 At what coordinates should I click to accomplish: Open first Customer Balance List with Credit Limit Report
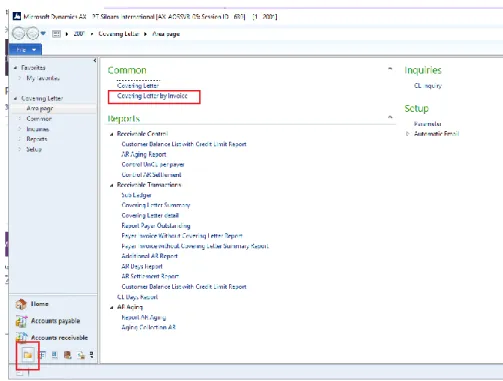pos(184,144)
